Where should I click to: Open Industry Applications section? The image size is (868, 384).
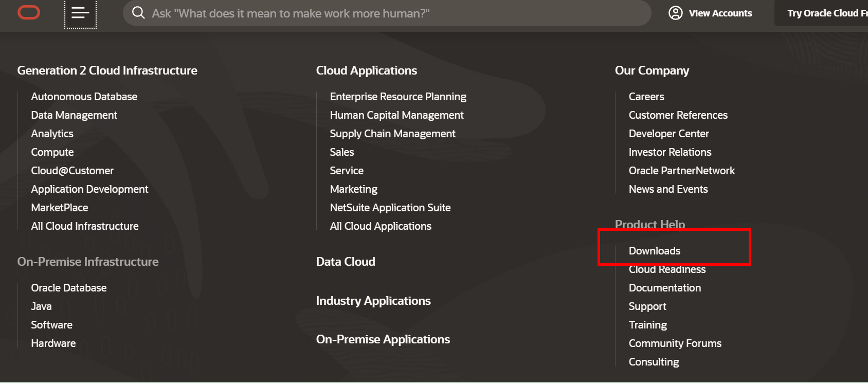pos(373,301)
